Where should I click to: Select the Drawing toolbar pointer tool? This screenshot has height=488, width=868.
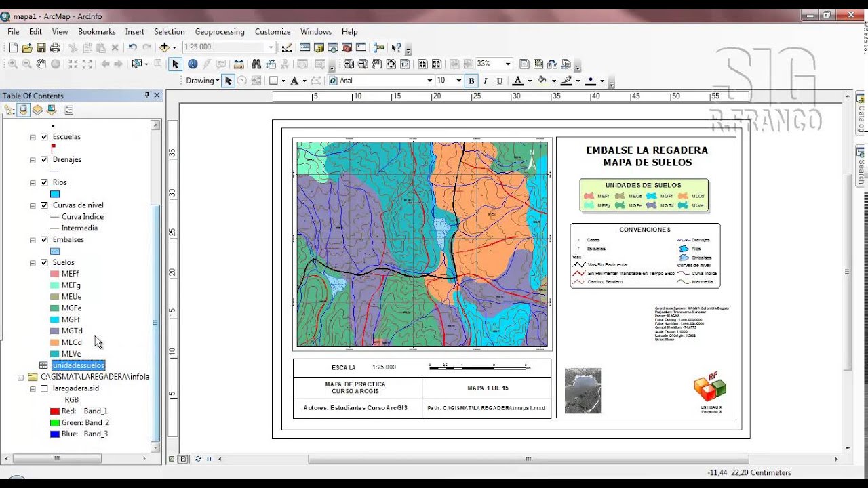coord(228,81)
